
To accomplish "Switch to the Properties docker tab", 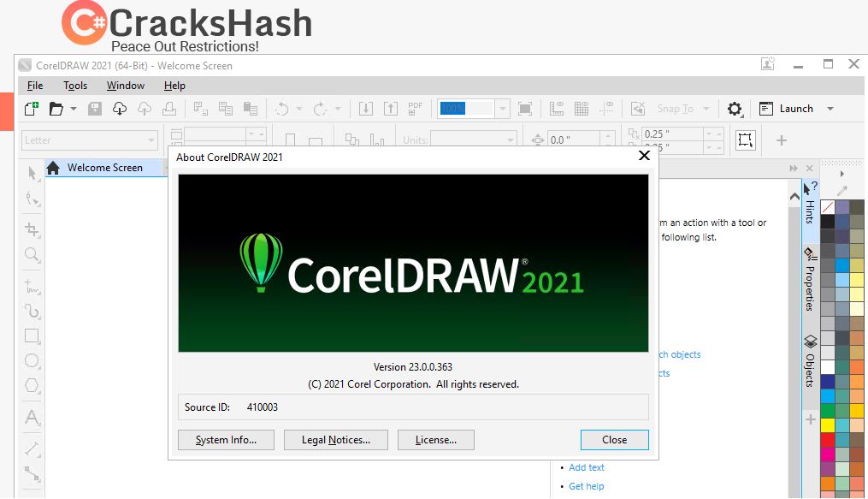I will (811, 280).
